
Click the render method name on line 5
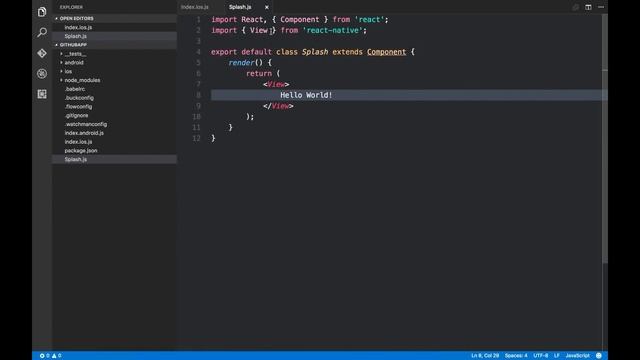[241, 62]
